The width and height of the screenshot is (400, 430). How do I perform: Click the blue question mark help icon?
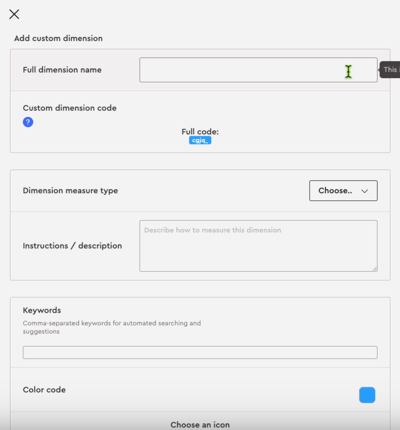(28, 122)
